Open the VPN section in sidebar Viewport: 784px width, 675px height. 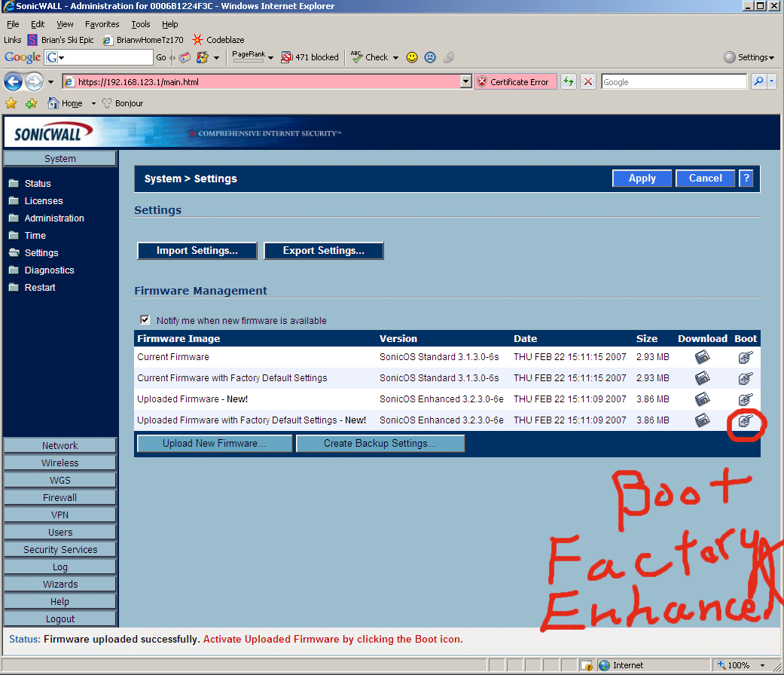60,515
